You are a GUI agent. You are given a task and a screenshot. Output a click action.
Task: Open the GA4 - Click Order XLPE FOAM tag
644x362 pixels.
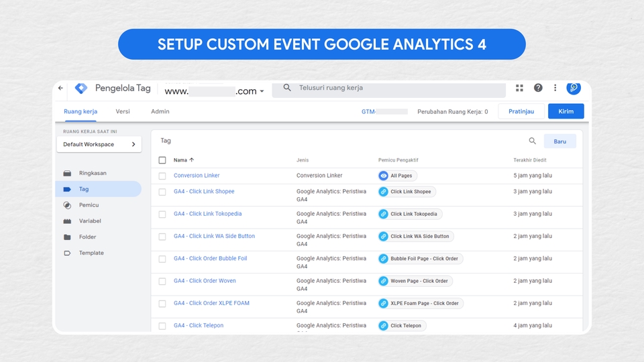coord(211,303)
